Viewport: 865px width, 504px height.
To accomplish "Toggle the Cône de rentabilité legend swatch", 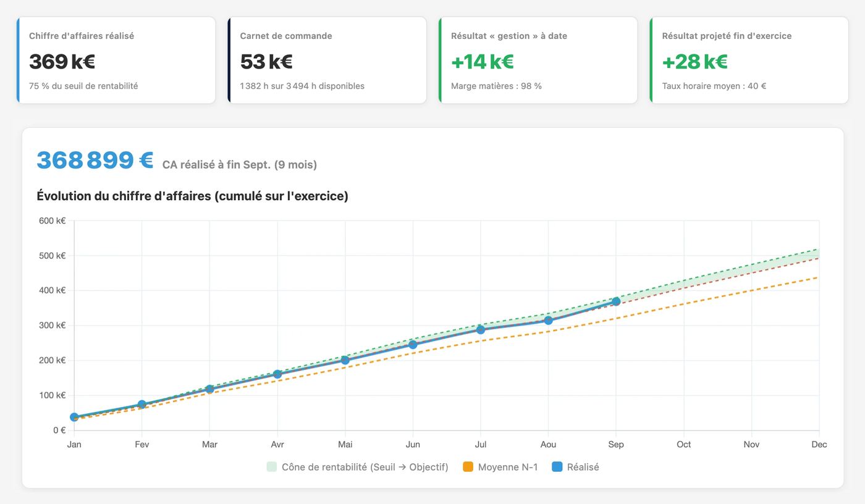I will tap(272, 467).
